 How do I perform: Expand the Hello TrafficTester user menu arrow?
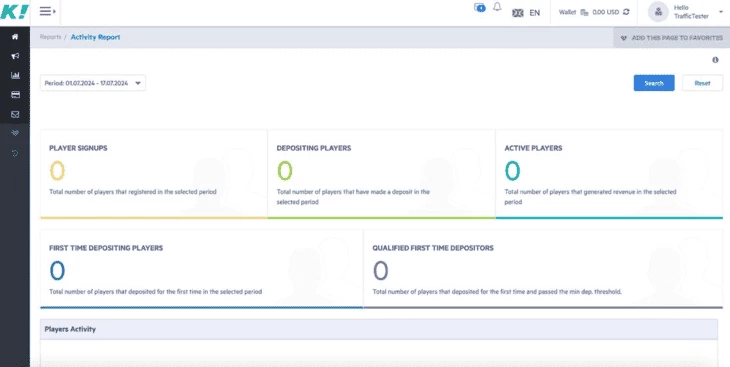[x=721, y=12]
